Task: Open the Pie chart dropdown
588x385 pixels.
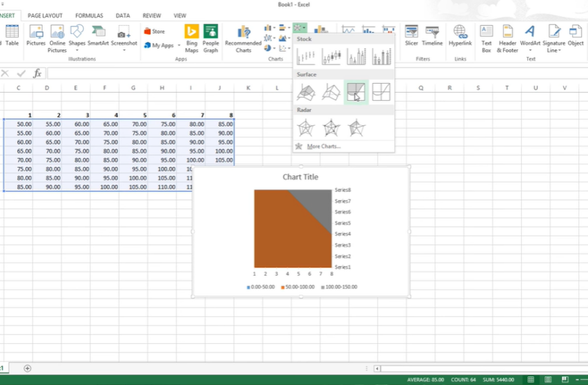Action: pos(270,48)
